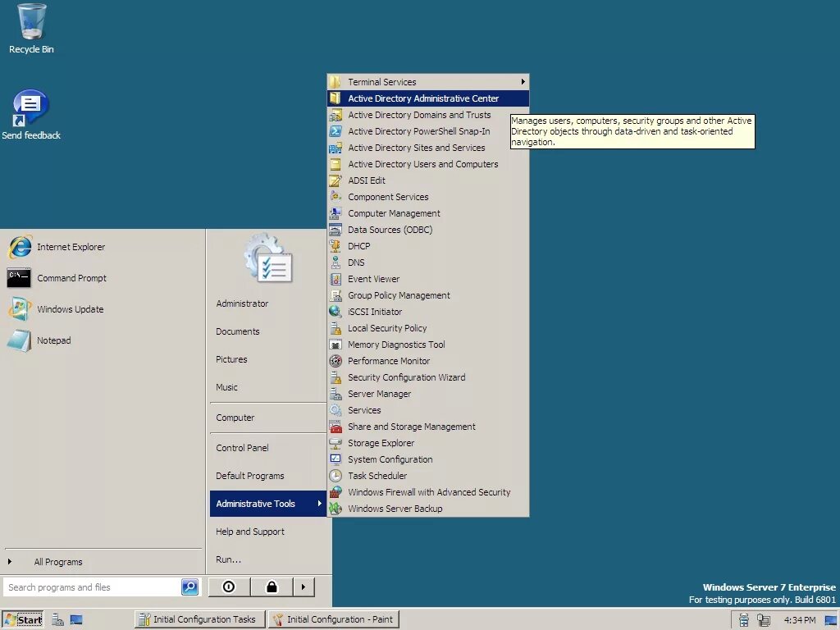Open Server Manager menu entry
Screen dimensions: 840x630
tap(428, 395)
